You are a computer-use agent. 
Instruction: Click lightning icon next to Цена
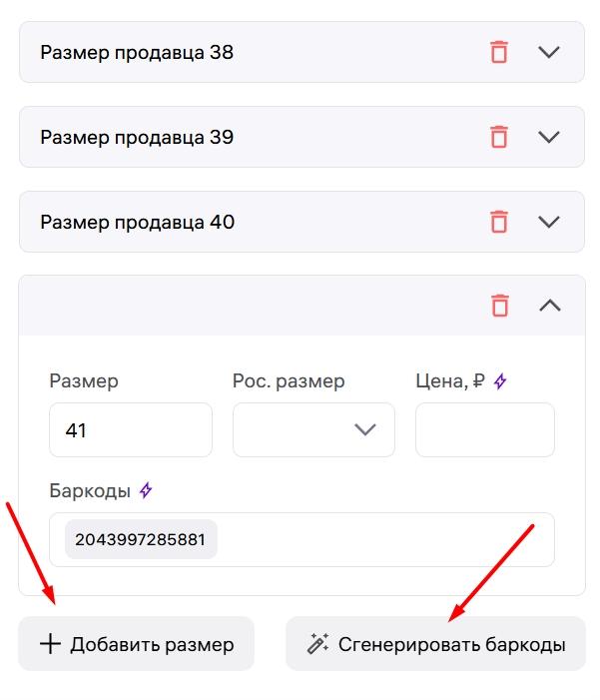pos(500,380)
